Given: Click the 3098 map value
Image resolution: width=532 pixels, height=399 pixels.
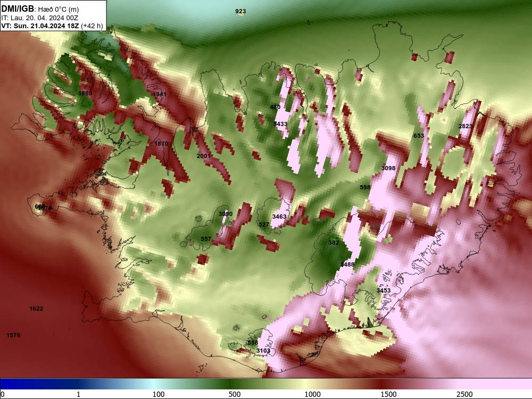Looking at the screenshot, I should click(388, 168).
